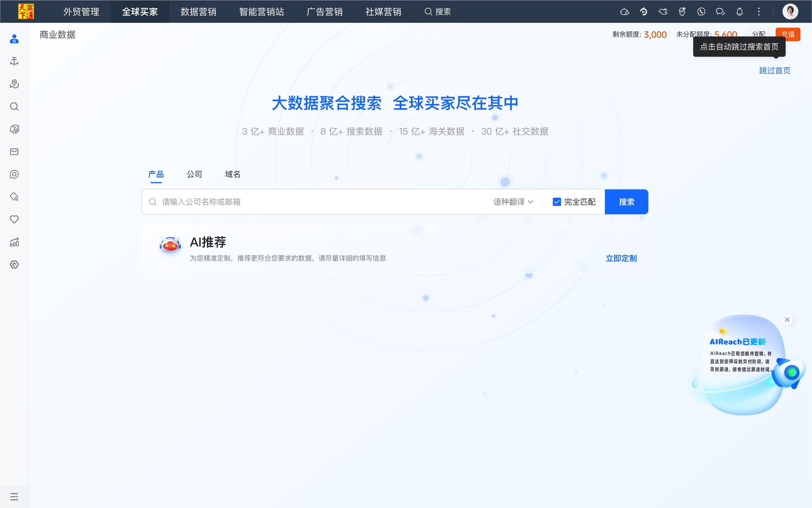
Task: Click the anchor icon in left sidebar
Action: pyautogui.click(x=14, y=61)
